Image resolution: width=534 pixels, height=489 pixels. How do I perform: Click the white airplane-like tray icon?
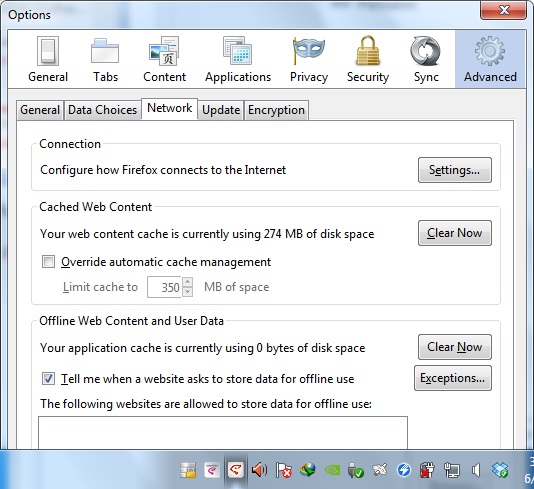click(380, 471)
